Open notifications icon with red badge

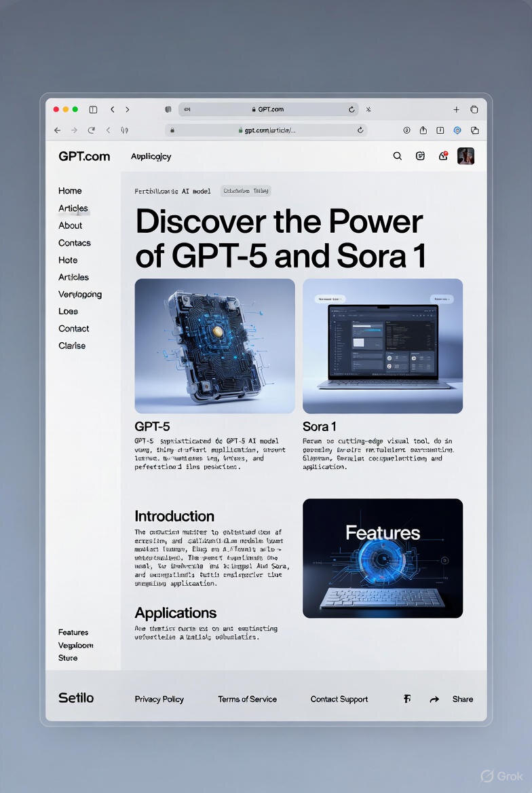click(x=444, y=155)
